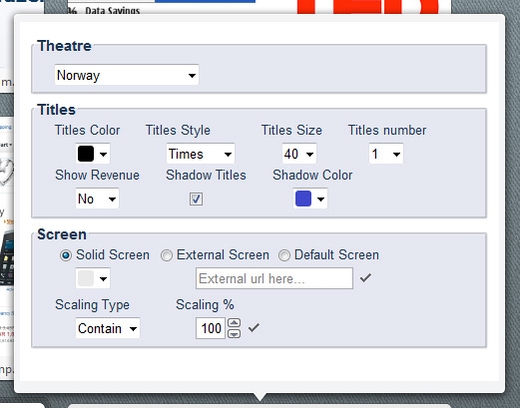Toggle the Shadow Titles checkbox
Screen dimensions: 520x408
(x=196, y=199)
